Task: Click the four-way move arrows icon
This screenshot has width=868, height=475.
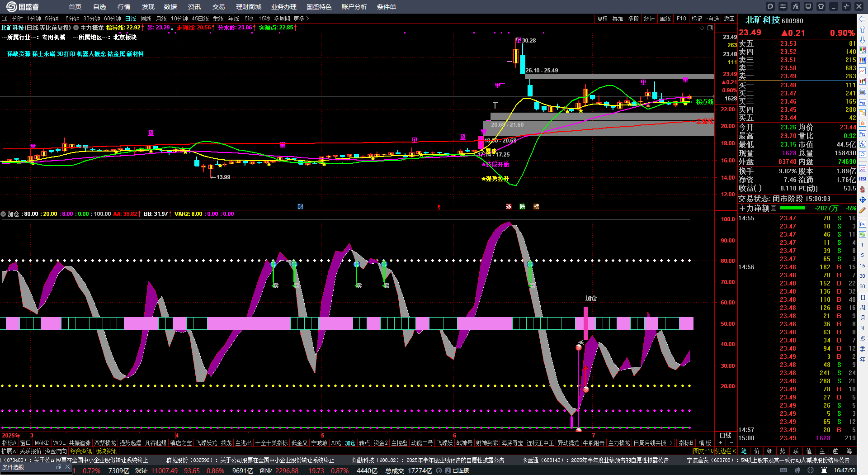Action: (863, 199)
